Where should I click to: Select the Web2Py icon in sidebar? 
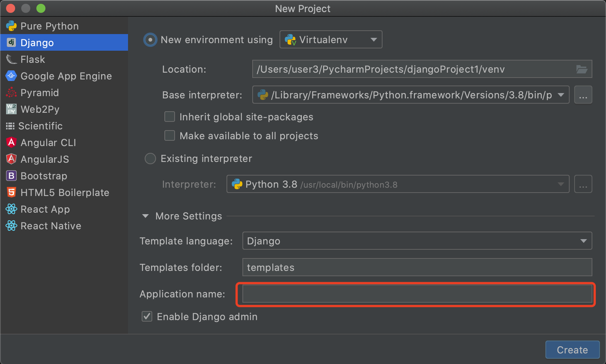pos(11,109)
